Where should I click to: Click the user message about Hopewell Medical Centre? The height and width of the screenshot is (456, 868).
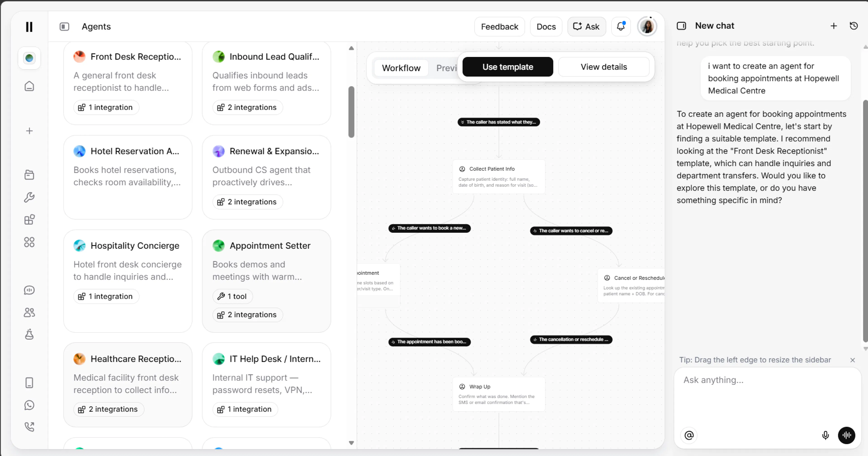click(775, 78)
